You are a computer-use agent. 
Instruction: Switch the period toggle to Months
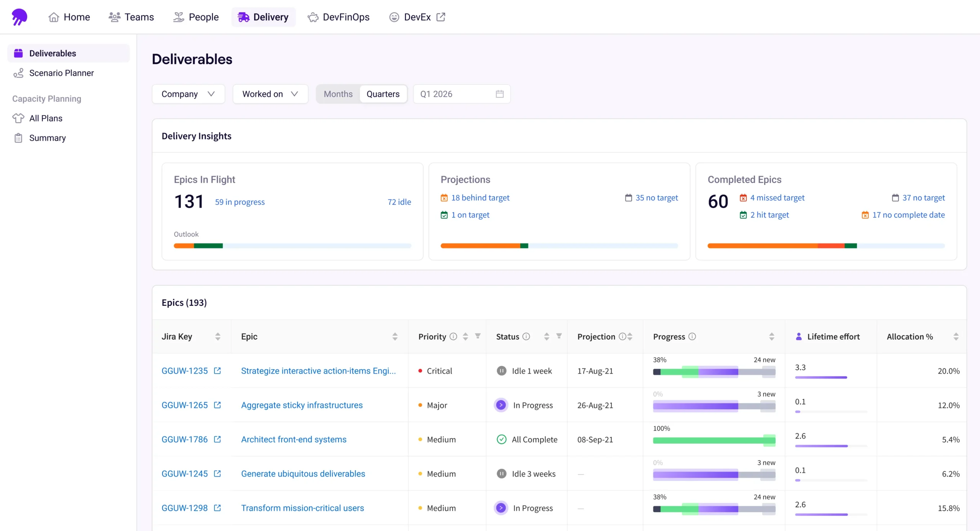click(x=338, y=93)
